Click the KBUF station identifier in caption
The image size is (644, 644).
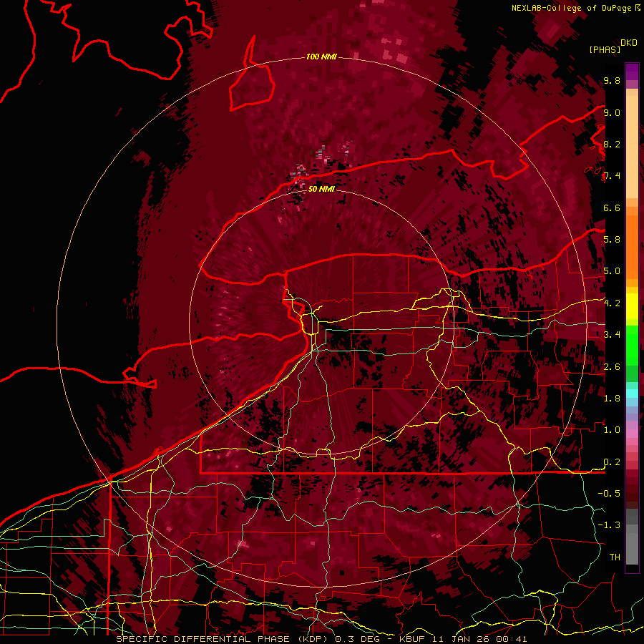click(414, 639)
